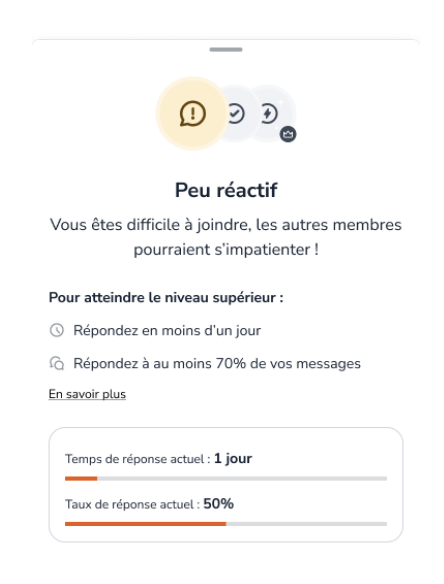Click the bottom sheet drag handle
This screenshot has height=584, width=444.
pyautogui.click(x=226, y=50)
